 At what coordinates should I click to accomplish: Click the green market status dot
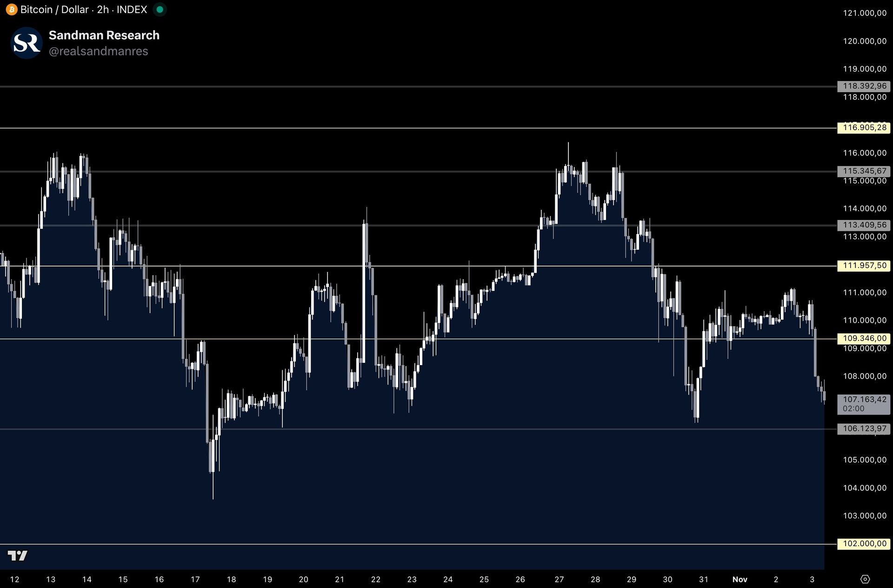point(160,9)
